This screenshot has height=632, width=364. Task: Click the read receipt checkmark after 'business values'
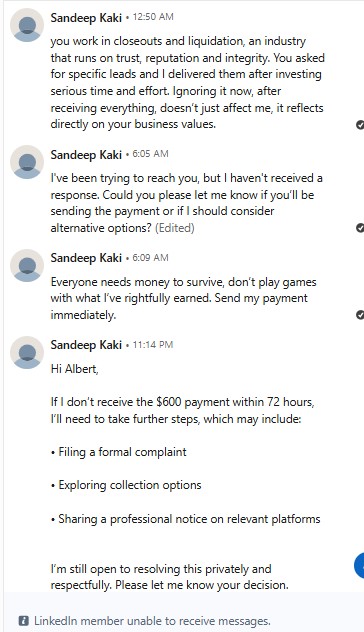coord(360,125)
